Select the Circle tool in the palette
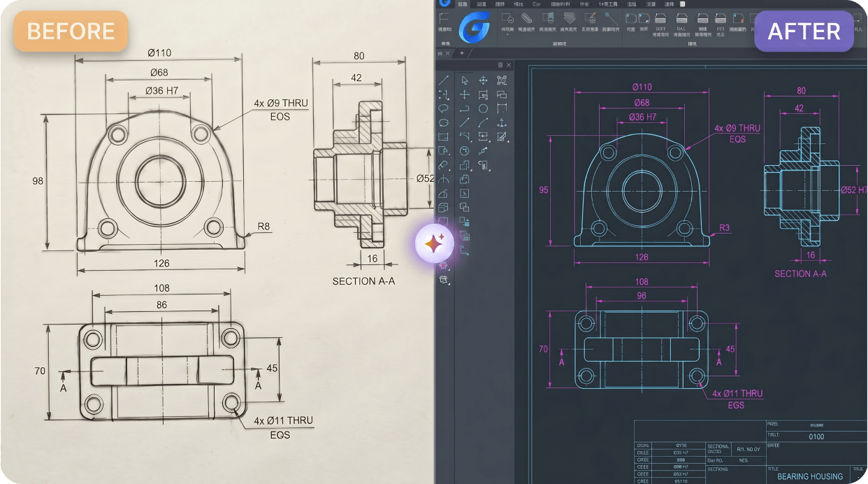Image resolution: width=868 pixels, height=484 pixels. 483,108
